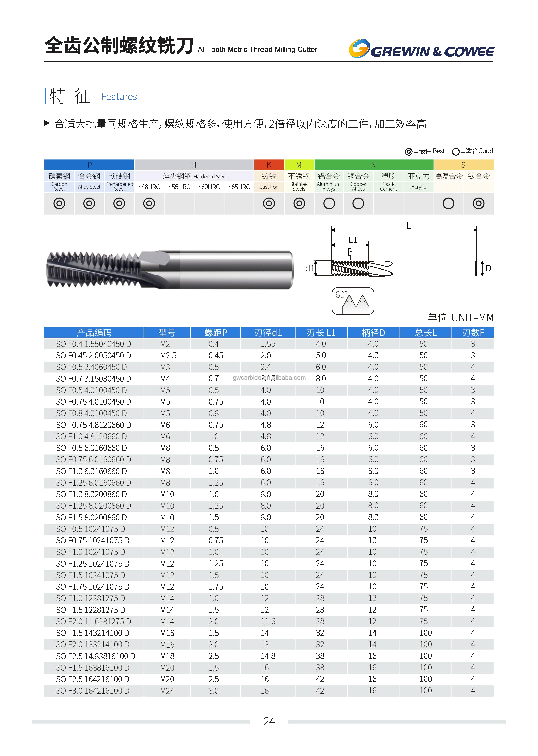
Task: Click the All Tooth Metric Thread Milling Cutter title
Action: (257, 50)
